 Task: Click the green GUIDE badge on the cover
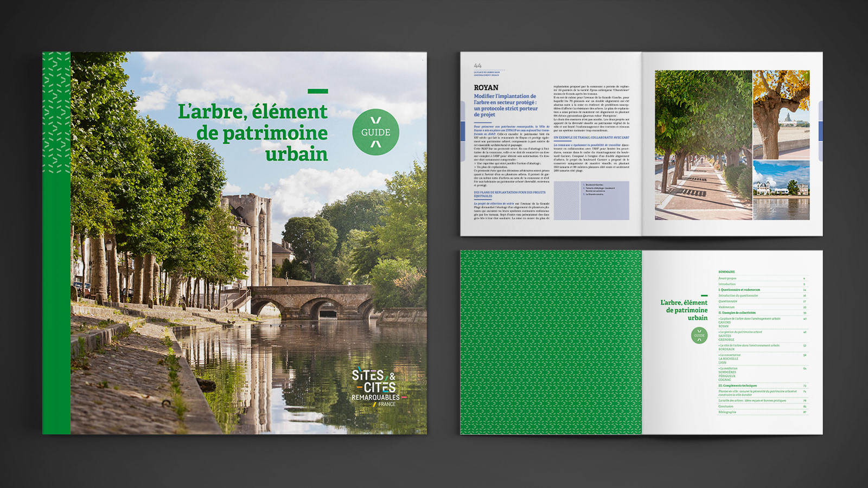click(x=375, y=132)
